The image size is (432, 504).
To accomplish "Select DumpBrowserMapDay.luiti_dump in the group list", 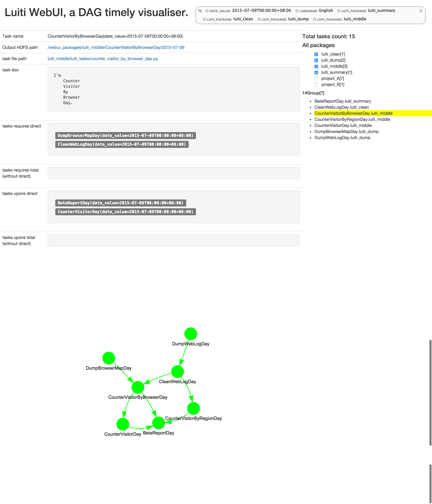I will 346,132.
